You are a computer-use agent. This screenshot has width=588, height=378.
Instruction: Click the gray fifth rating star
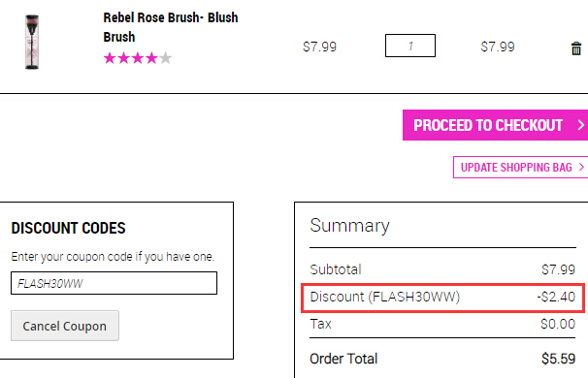(165, 58)
